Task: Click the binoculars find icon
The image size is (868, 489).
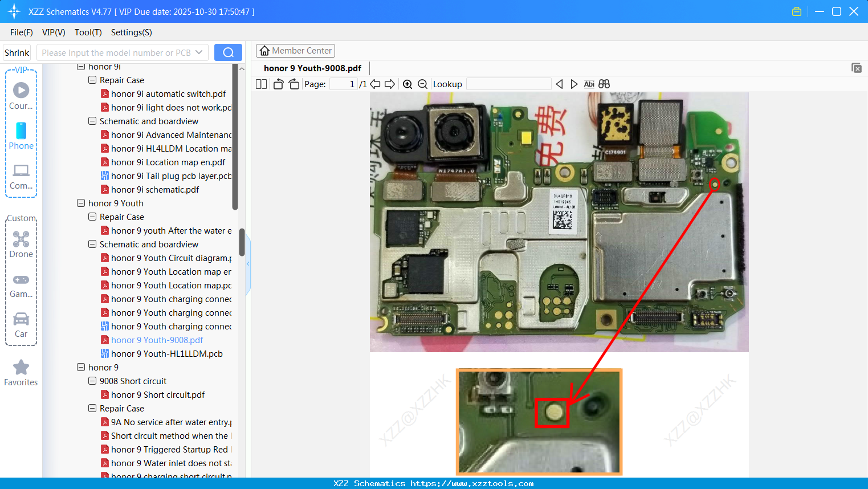Action: point(604,84)
